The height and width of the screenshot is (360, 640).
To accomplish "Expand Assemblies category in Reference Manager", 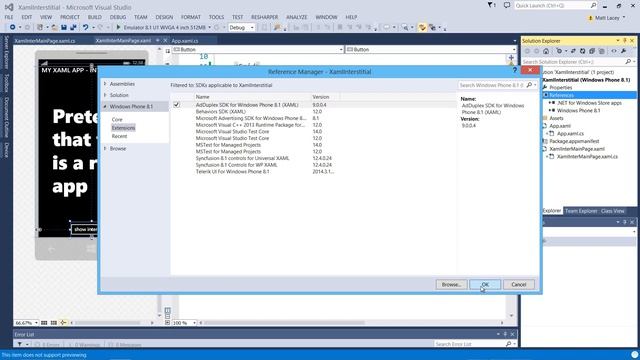I will click(x=105, y=84).
